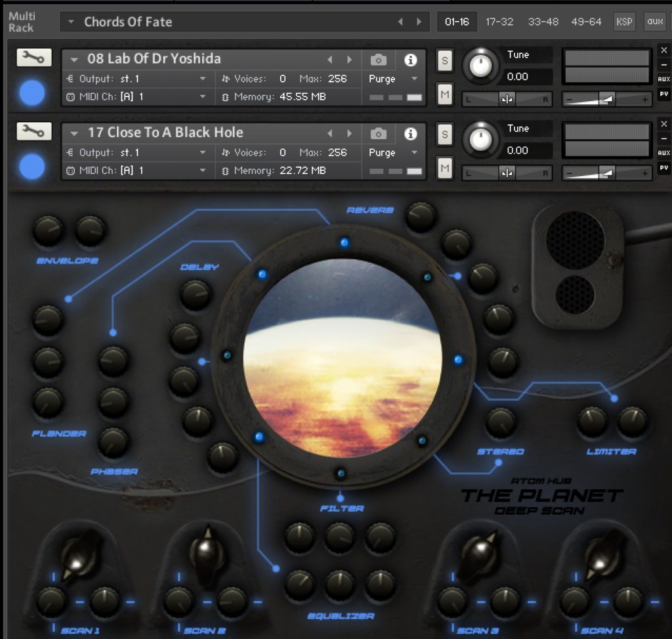Screen dimensions: 672x639
Task: Open Output dropdown for 17 Close To A Black Hole
Action: tap(203, 152)
